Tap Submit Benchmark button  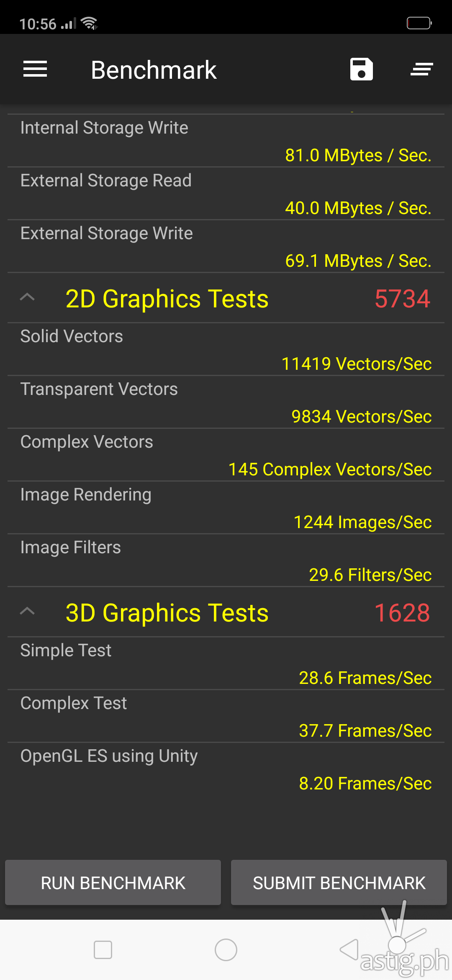[x=339, y=883]
